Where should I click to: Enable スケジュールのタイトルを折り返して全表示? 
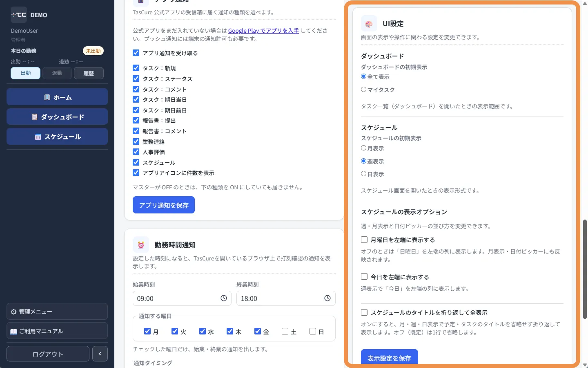coord(364,312)
